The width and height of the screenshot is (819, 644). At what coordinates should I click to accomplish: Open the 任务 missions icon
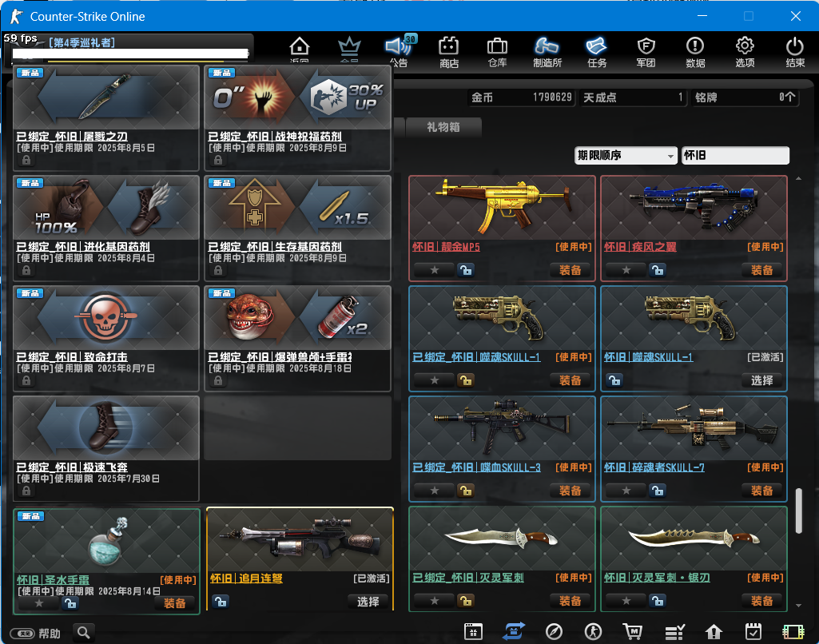coord(597,52)
